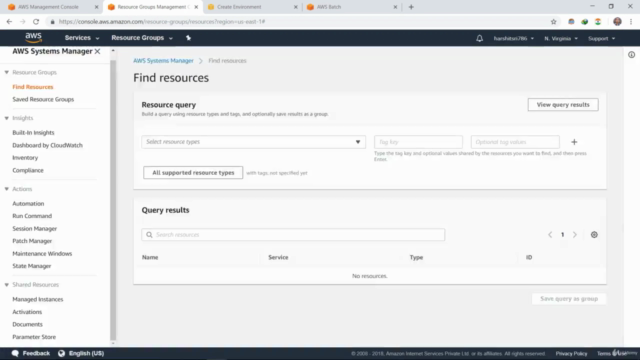Click the language globe icon
The height and width of the screenshot is (360, 640).
tap(61, 353)
